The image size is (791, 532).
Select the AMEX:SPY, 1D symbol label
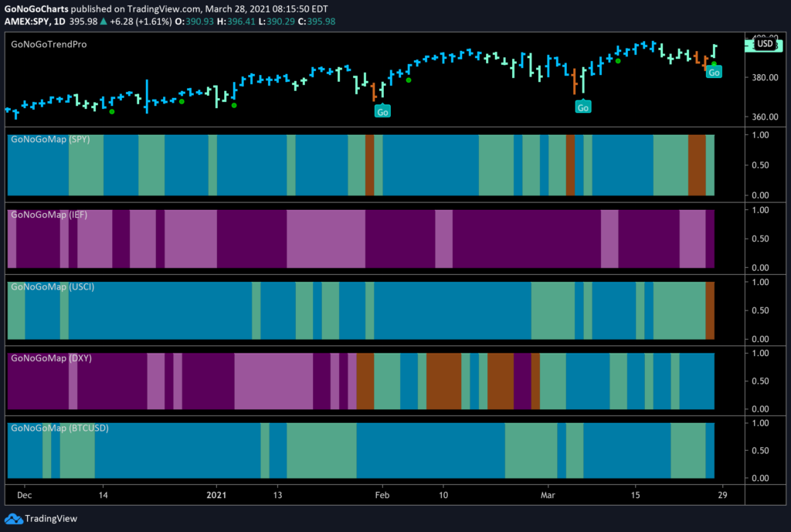35,21
